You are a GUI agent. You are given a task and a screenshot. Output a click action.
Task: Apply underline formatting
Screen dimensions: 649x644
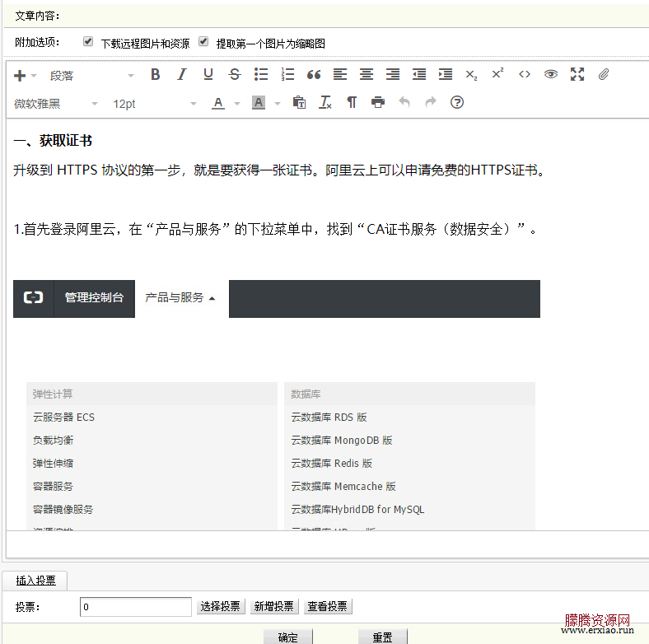208,74
